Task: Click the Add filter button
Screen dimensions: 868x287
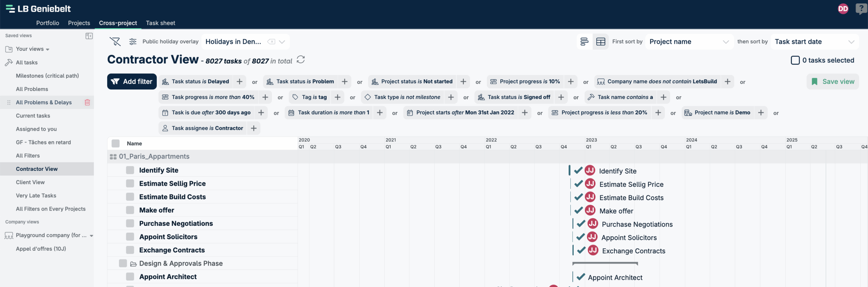Action: [132, 82]
